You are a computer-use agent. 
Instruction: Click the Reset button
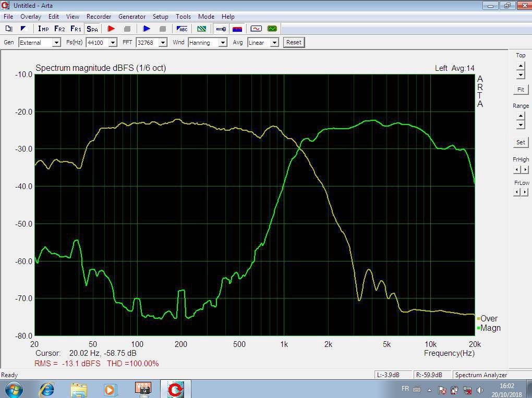[x=294, y=42]
